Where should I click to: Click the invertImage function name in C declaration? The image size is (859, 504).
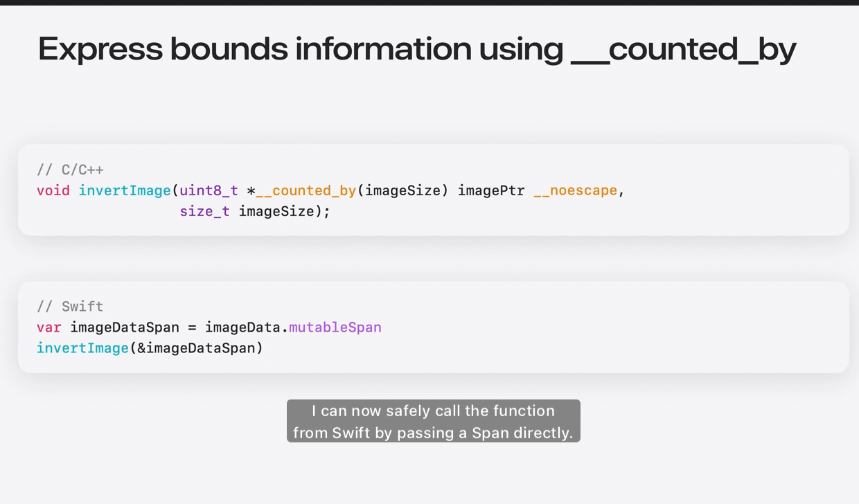[125, 190]
